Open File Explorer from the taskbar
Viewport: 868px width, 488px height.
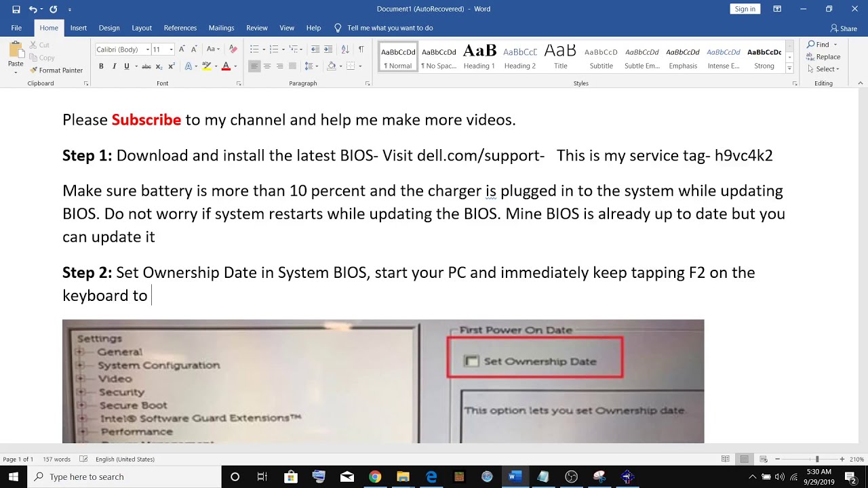[x=403, y=476]
